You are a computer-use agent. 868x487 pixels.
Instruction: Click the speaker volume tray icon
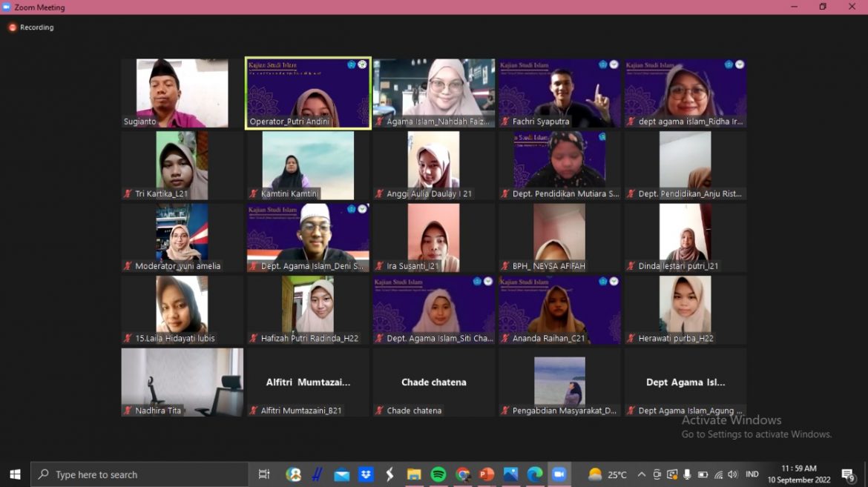point(733,474)
